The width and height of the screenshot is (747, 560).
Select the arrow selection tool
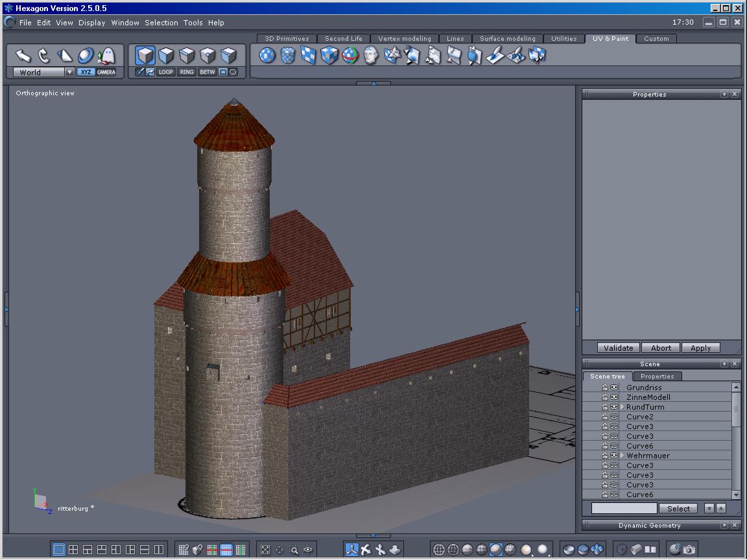[23, 56]
